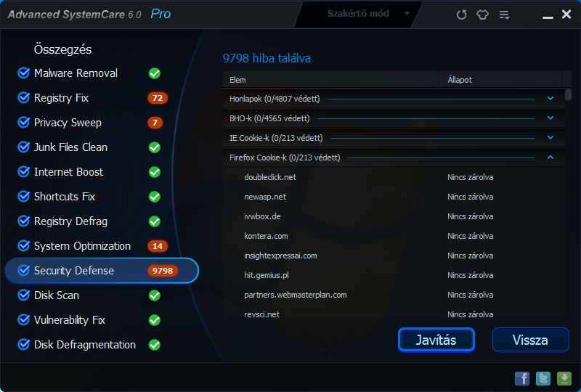581x392 pixels.
Task: Collapse the Firefox Cookie-k group
Action: [x=550, y=158]
